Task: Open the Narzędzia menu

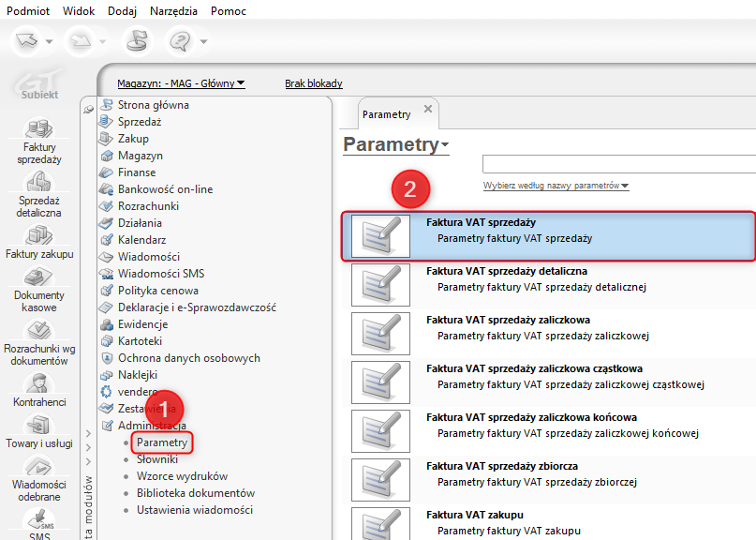Action: point(173,10)
